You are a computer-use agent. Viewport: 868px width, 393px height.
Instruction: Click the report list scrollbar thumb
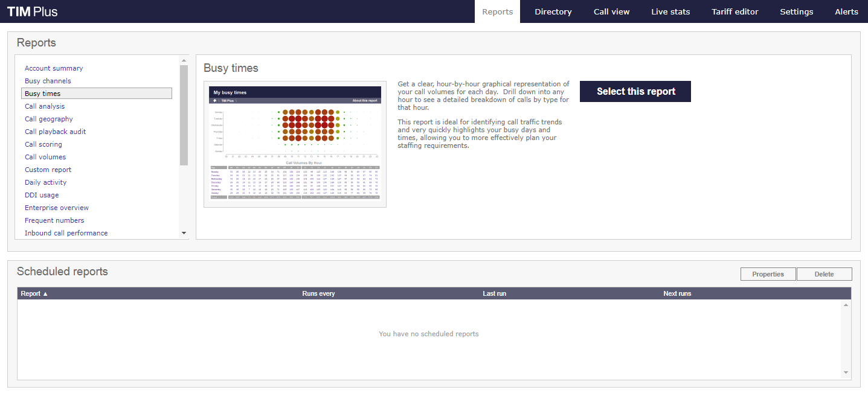pyautogui.click(x=184, y=115)
